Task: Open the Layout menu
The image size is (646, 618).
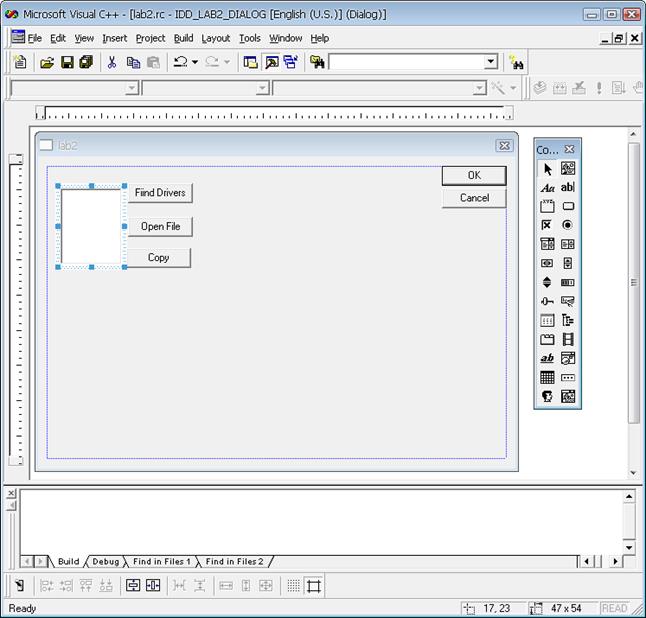Action: pyautogui.click(x=215, y=38)
